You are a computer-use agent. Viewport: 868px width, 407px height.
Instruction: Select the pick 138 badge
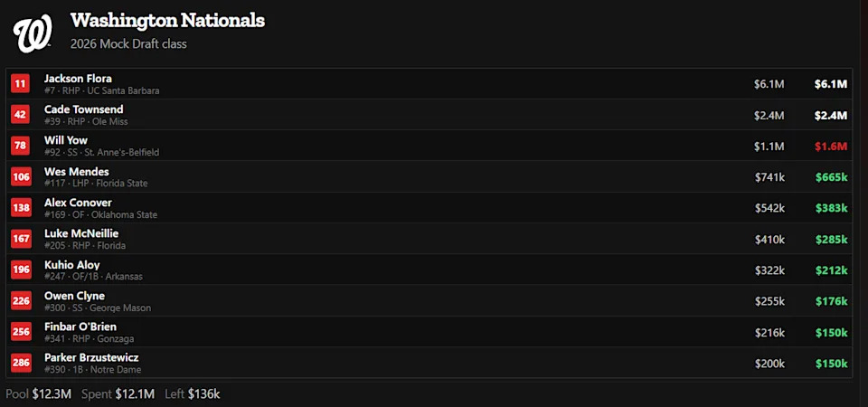pyautogui.click(x=20, y=208)
